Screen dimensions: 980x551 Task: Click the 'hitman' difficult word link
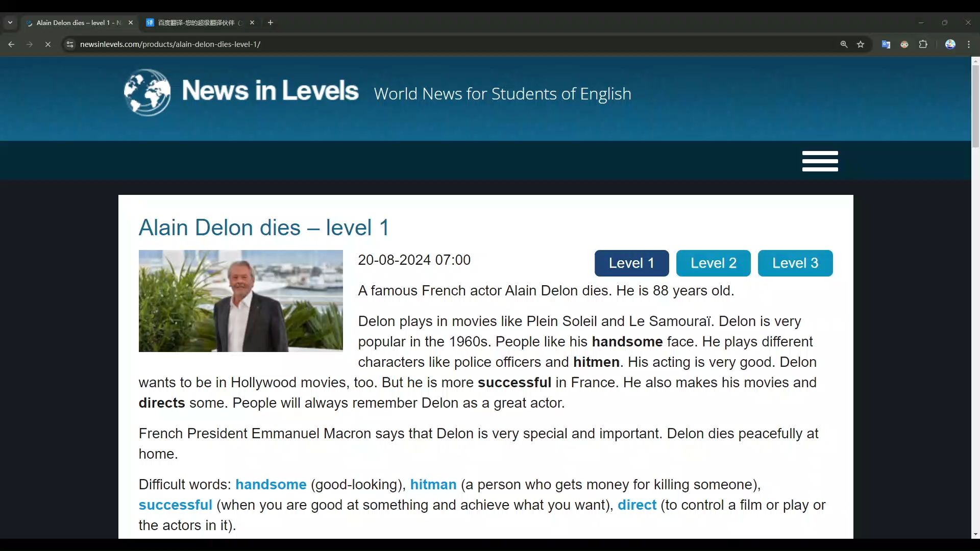click(433, 484)
